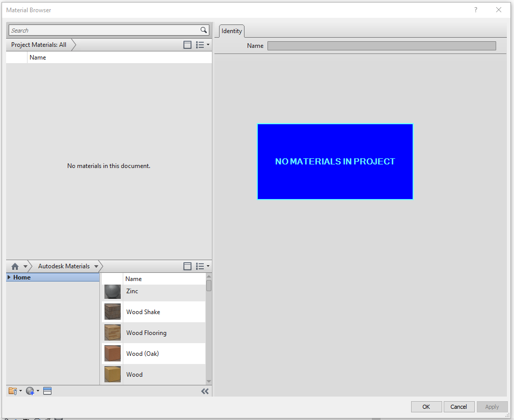The image size is (514, 420).
Task: Click the Wood material name
Action: pyautogui.click(x=134, y=375)
